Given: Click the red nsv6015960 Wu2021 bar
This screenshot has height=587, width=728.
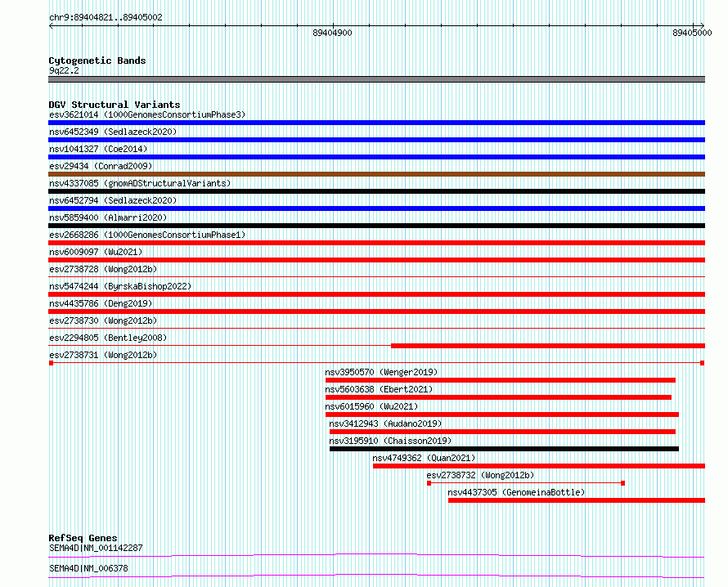Looking at the screenshot, I should point(502,414).
